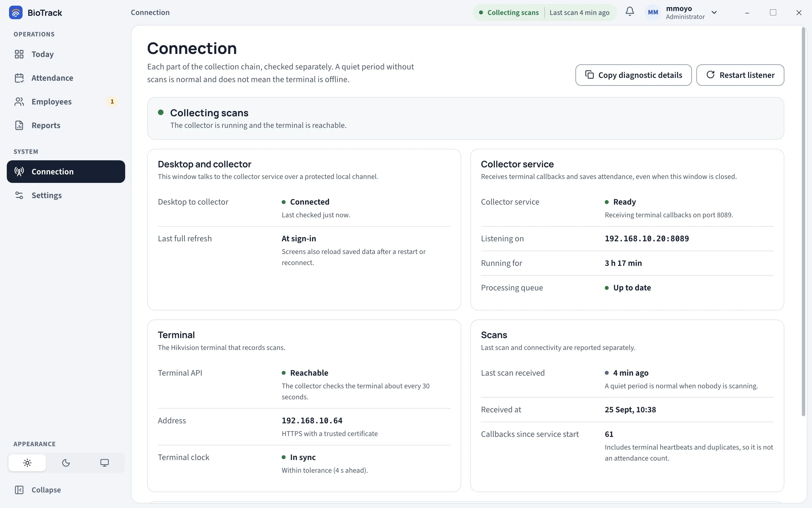Click 'Last scan 4 min ago' text
The height and width of the screenshot is (508, 812).
coord(579,12)
